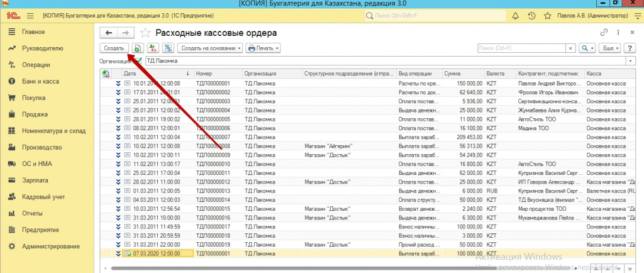Select the 28.02.2011 11:00:00 date cell
This screenshot has height=273, width=644.
[159, 182]
